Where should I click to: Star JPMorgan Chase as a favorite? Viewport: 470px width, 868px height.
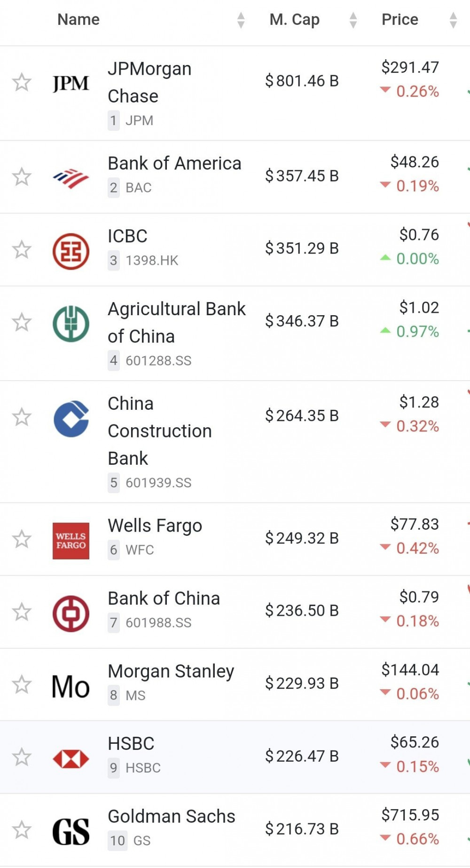click(22, 83)
